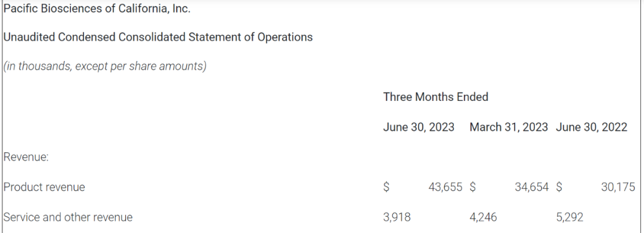Select the 30,175 product revenue value

tap(618, 187)
